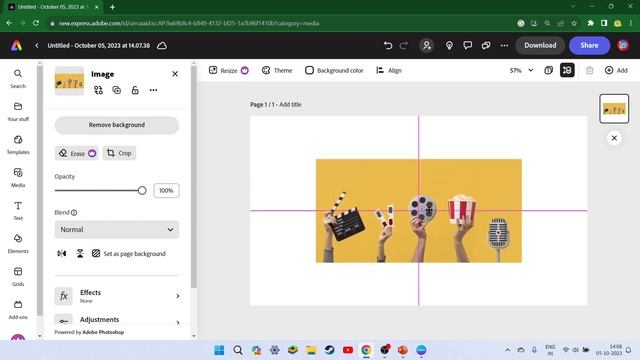Open the user profile avatar
This screenshot has height=360, width=640.
pos(623,45)
